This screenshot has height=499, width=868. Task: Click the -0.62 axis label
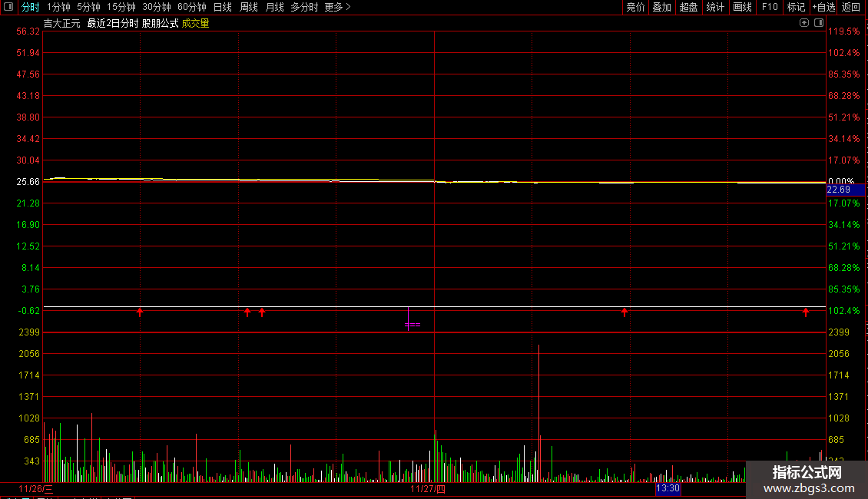click(x=28, y=311)
